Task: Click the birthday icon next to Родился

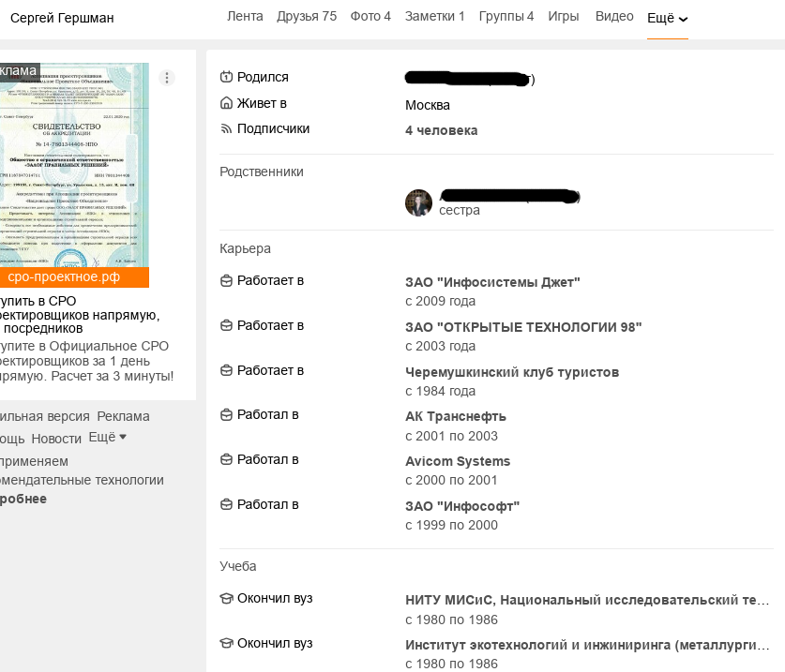Action: click(x=226, y=78)
